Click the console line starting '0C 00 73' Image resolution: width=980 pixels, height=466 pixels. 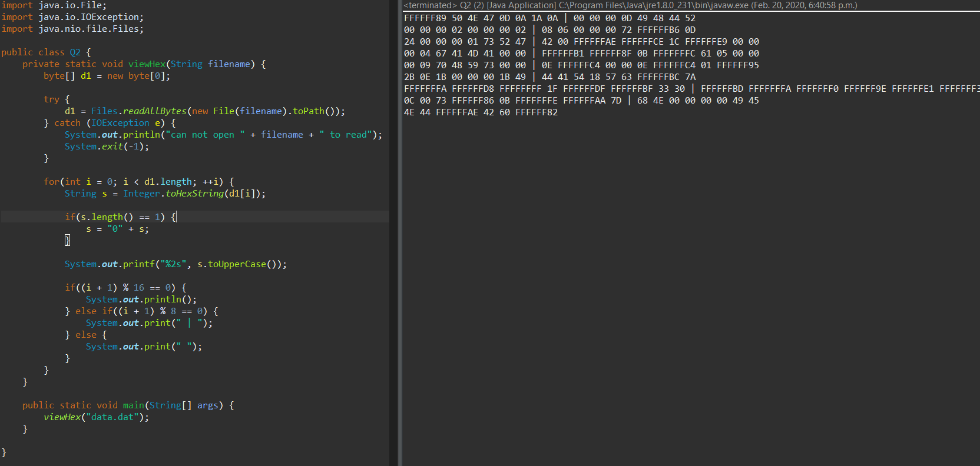581,101
